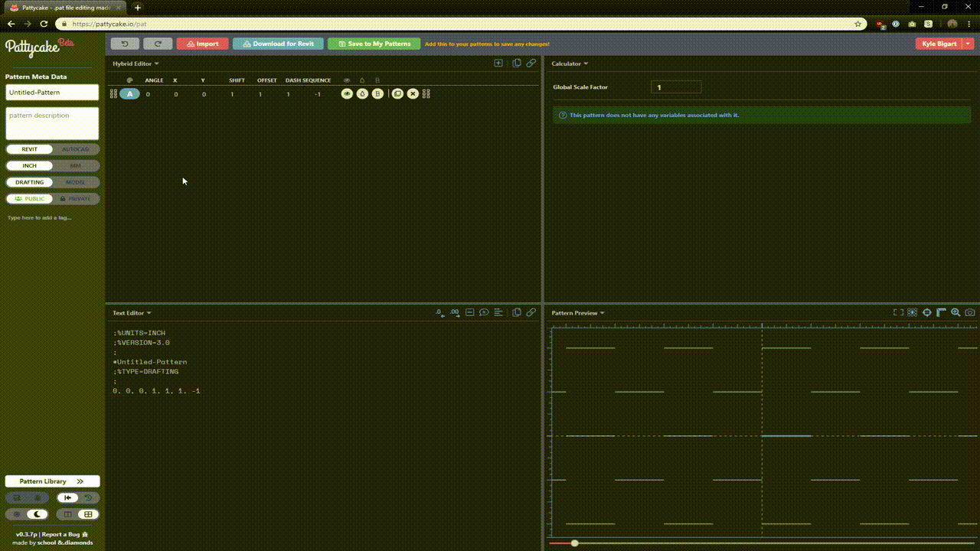Screen dimensions: 980x551
Task: Expand the Kyle Bigart account dropdown arrow
Action: click(x=969, y=44)
